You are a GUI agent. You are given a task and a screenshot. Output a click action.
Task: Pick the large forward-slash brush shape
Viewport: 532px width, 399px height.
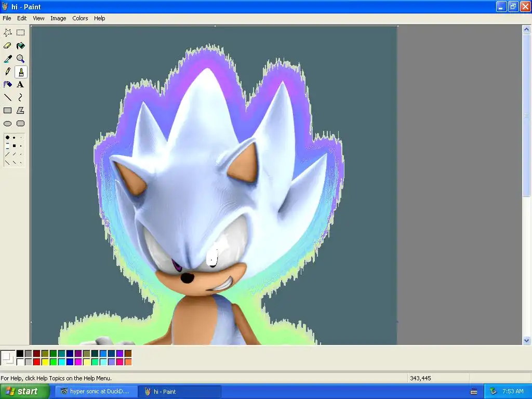tap(7, 154)
